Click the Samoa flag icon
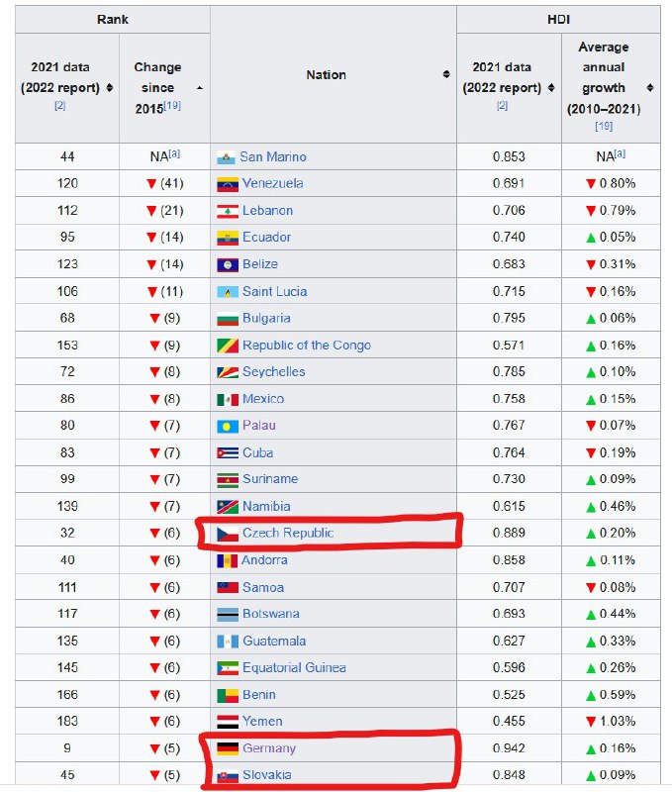 tap(228, 587)
